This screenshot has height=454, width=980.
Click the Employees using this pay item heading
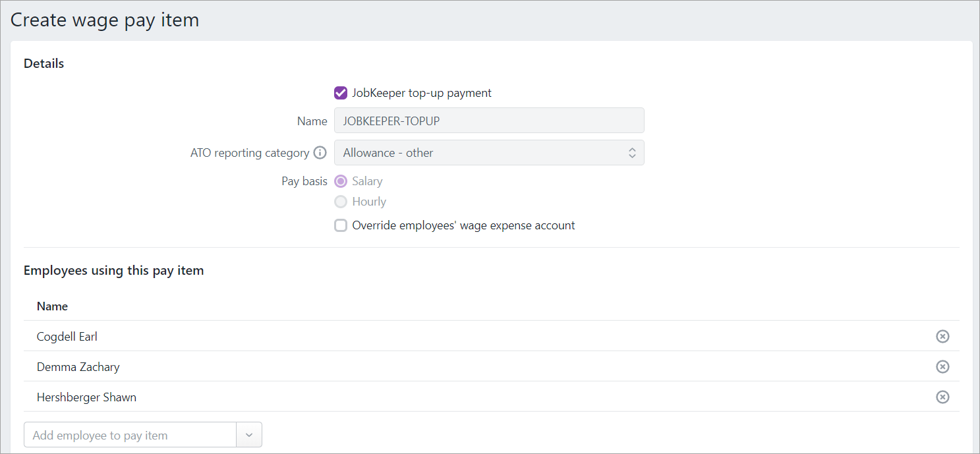click(x=113, y=270)
